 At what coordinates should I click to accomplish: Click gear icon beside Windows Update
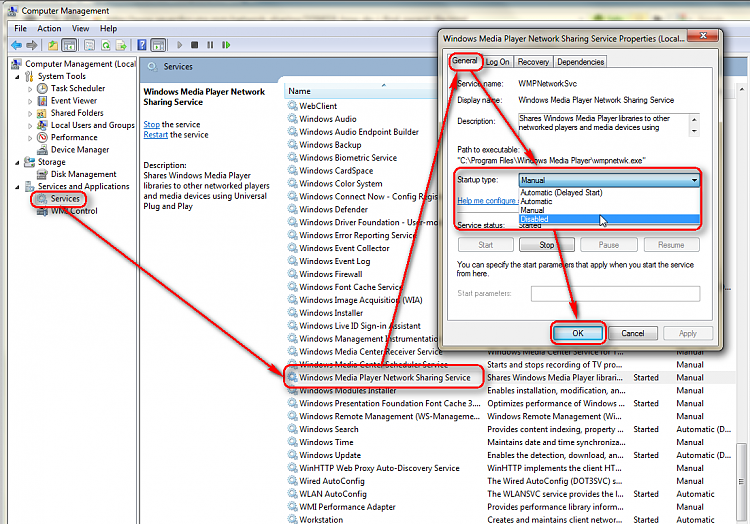[x=292, y=455]
